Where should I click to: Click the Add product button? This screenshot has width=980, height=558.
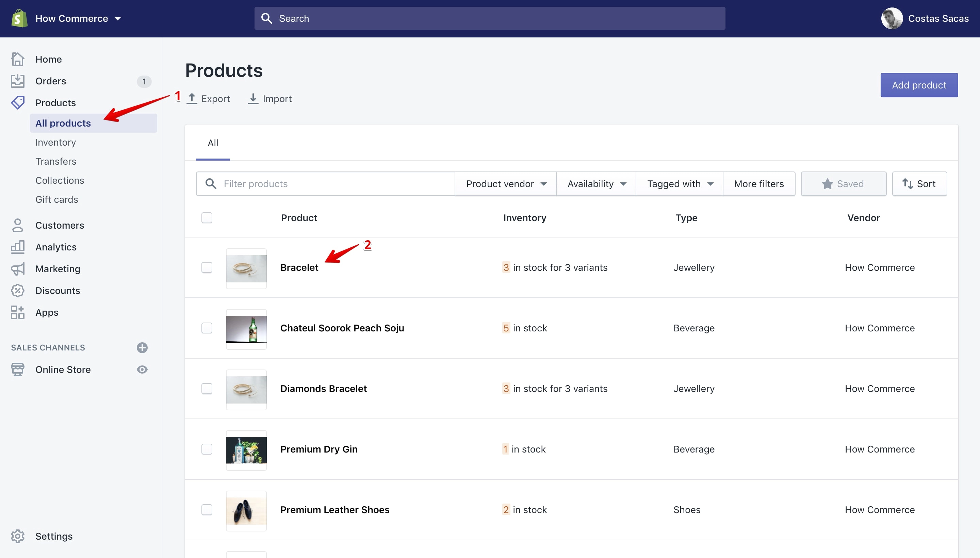point(919,85)
